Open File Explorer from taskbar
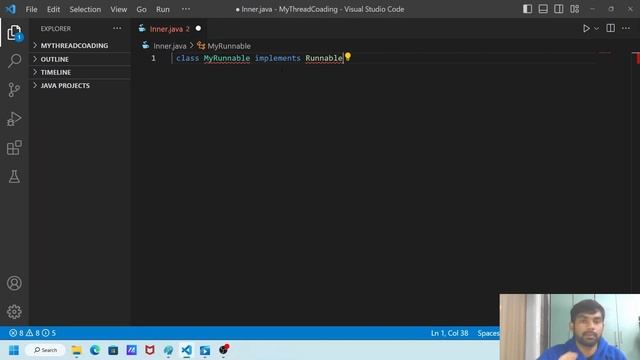The width and height of the screenshot is (640, 360). (76, 350)
